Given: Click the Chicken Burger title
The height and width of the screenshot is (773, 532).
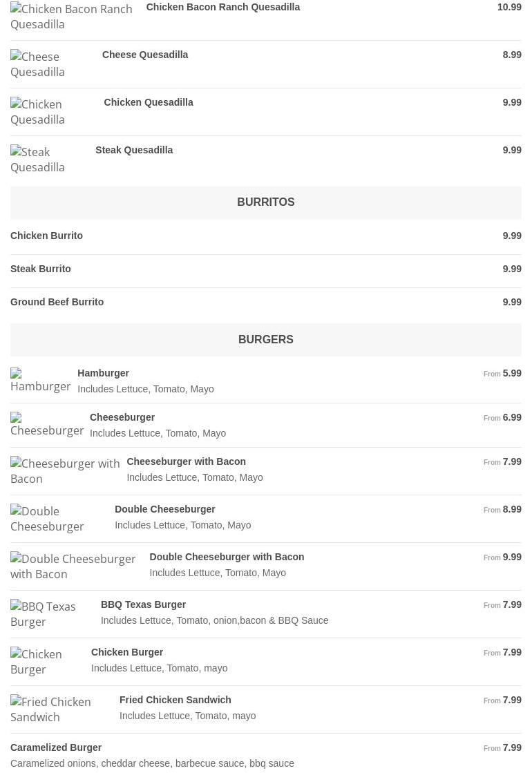Looking at the screenshot, I should (127, 652).
